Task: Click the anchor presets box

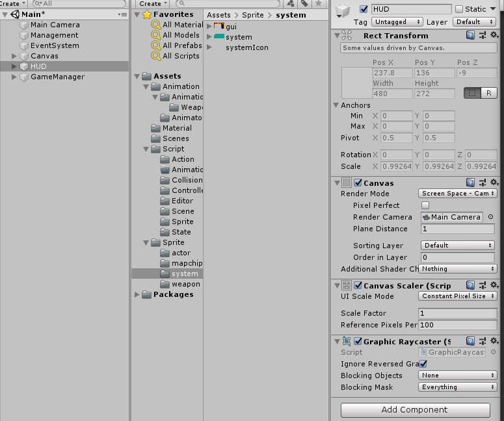Action: (x=356, y=83)
